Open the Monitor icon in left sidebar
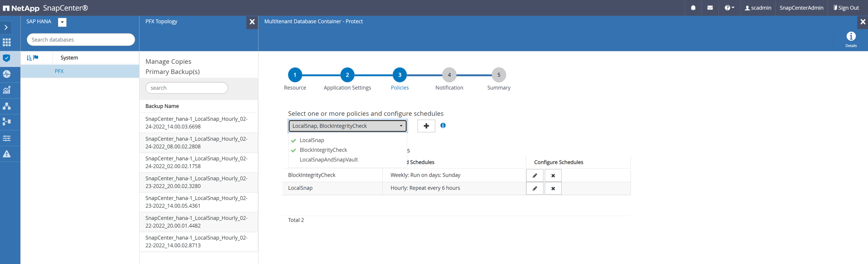The height and width of the screenshot is (264, 868). pyautogui.click(x=7, y=74)
